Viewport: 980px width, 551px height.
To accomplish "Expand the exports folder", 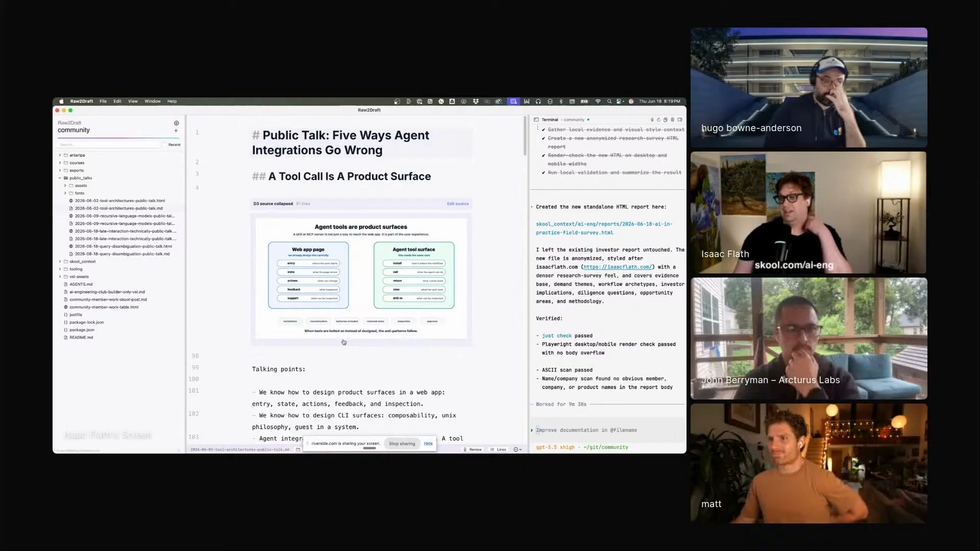I will click(60, 170).
